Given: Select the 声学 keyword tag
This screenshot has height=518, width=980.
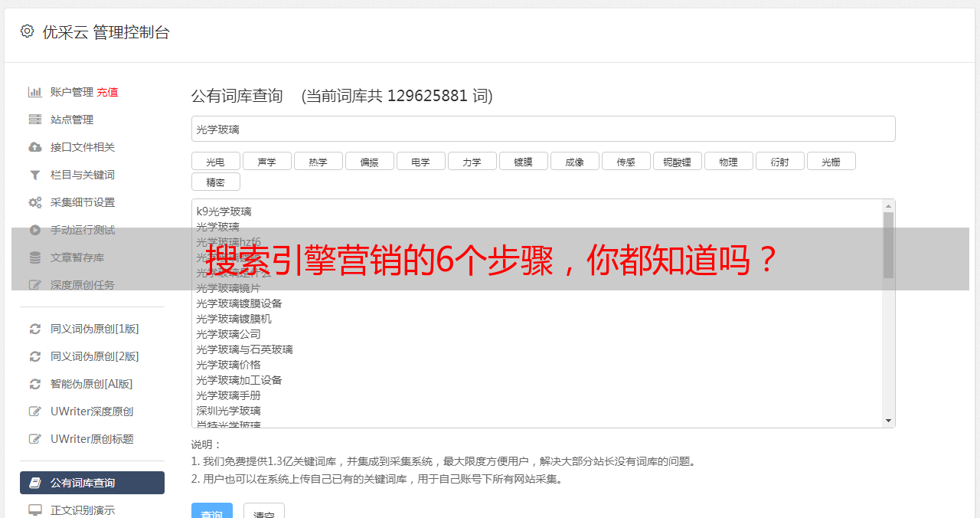Looking at the screenshot, I should (267, 161).
